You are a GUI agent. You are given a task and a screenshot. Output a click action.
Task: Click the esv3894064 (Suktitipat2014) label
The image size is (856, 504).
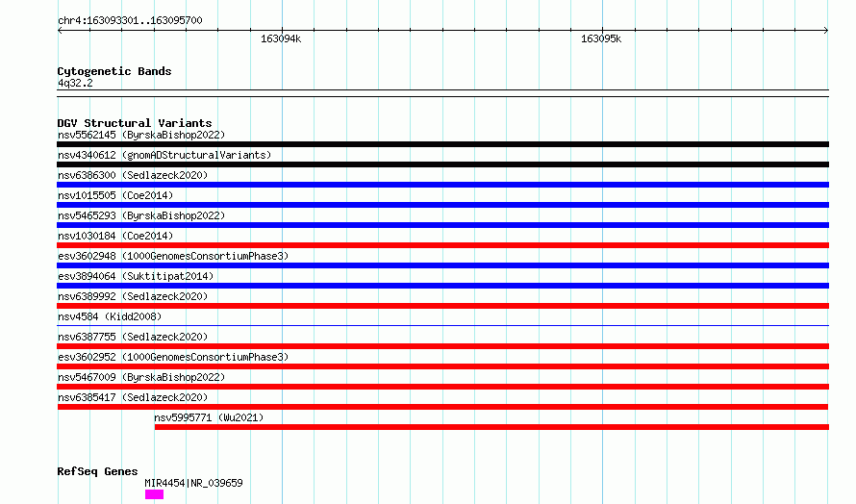point(136,276)
